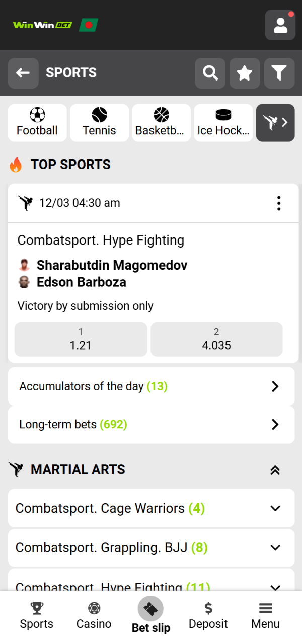Open favorites via the star icon
The width and height of the screenshot is (302, 644).
tap(245, 73)
